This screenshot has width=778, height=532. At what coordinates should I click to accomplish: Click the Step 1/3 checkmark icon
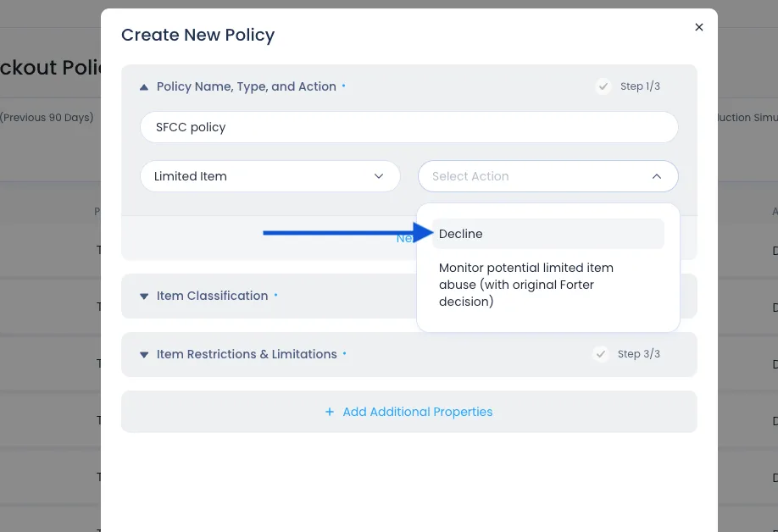pyautogui.click(x=603, y=86)
